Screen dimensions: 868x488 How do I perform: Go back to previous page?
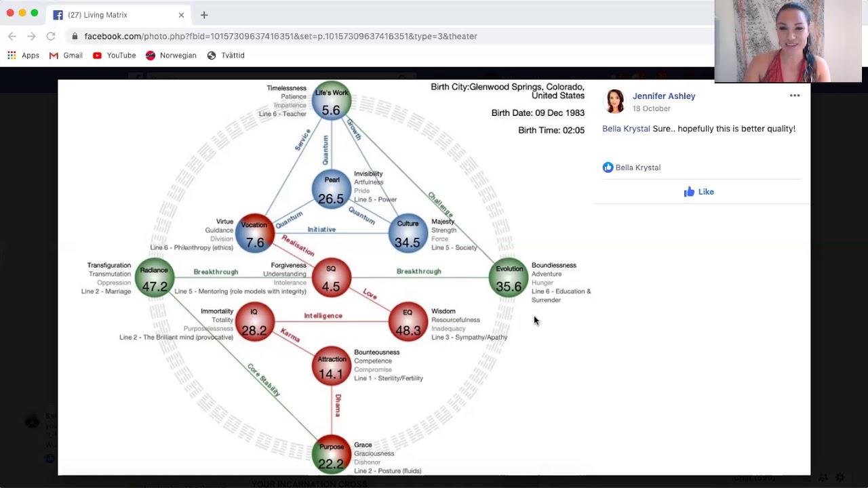[x=12, y=36]
